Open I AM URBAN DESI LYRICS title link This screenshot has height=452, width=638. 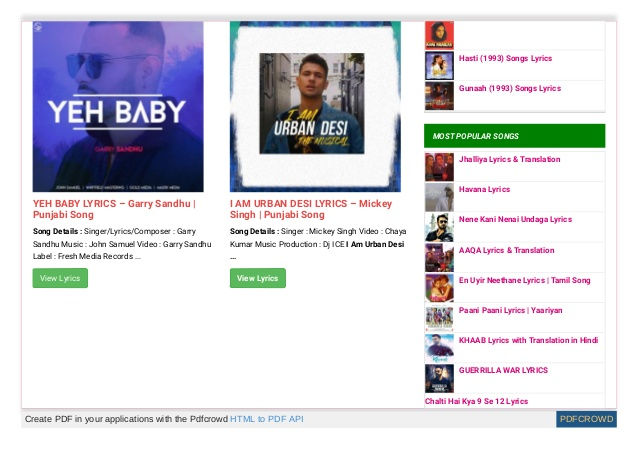tap(311, 209)
